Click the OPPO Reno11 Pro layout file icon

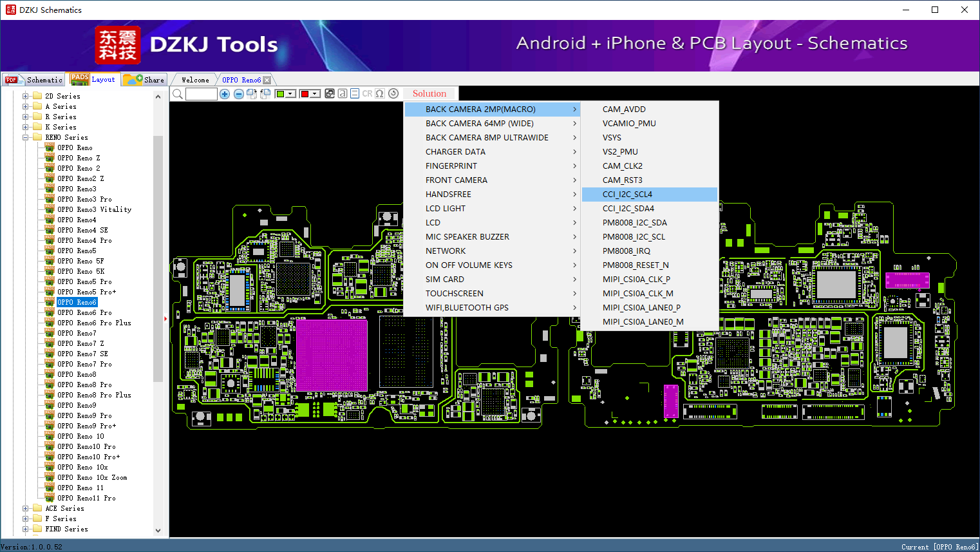[50, 498]
